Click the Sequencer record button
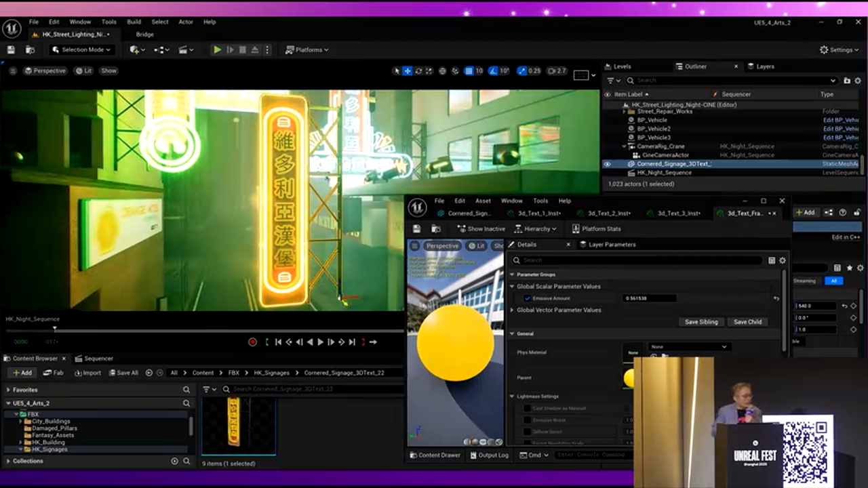This screenshot has width=868, height=488. tap(252, 342)
